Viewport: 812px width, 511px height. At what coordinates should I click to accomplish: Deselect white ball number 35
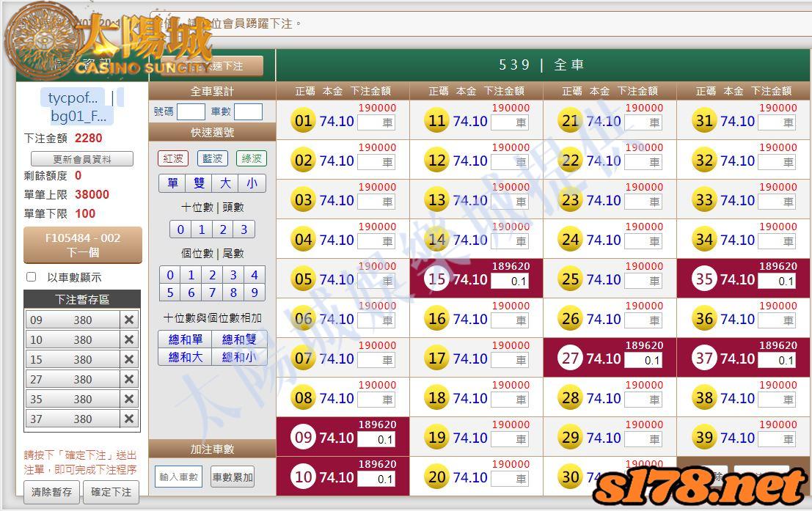tap(703, 279)
